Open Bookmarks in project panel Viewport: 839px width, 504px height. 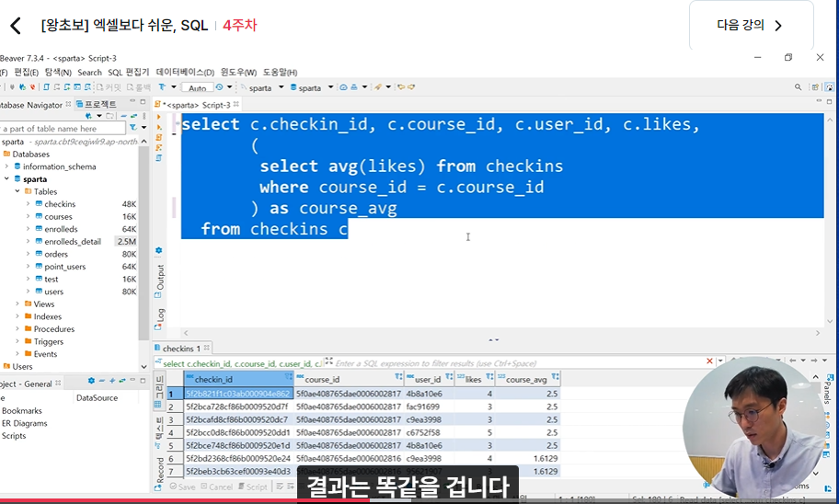[x=22, y=410]
